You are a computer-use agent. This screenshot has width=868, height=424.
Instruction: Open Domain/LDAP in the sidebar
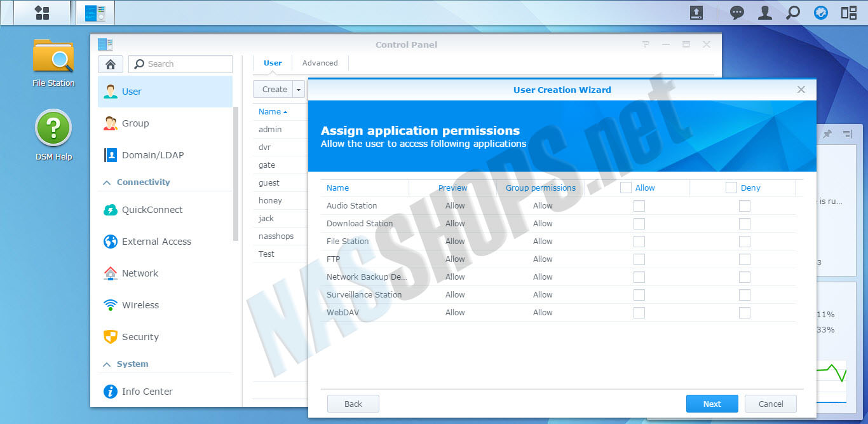[165, 155]
